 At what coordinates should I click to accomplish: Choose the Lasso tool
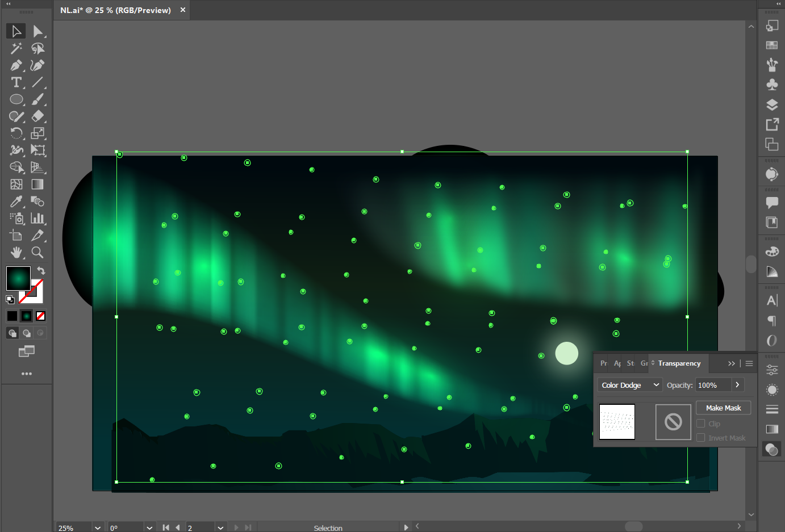click(x=37, y=48)
